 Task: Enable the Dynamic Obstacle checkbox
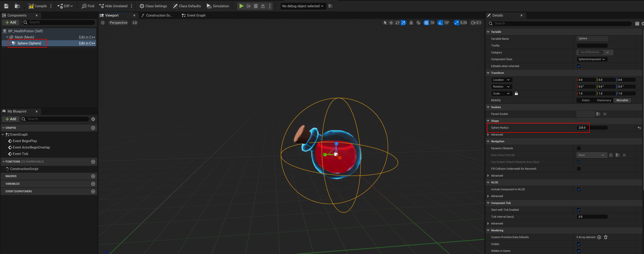pyautogui.click(x=579, y=148)
